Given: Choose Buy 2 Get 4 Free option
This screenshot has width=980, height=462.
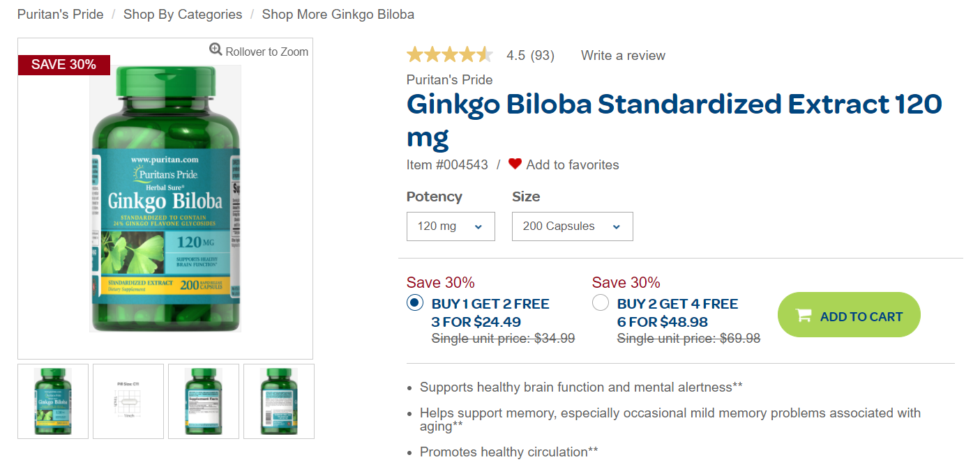Looking at the screenshot, I should point(601,303).
